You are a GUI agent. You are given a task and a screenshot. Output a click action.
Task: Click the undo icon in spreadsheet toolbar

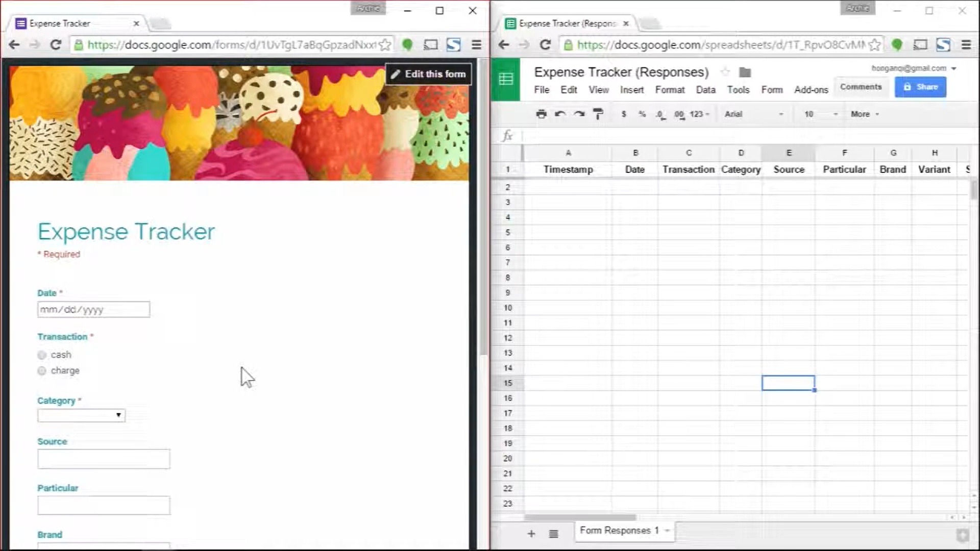pyautogui.click(x=560, y=114)
